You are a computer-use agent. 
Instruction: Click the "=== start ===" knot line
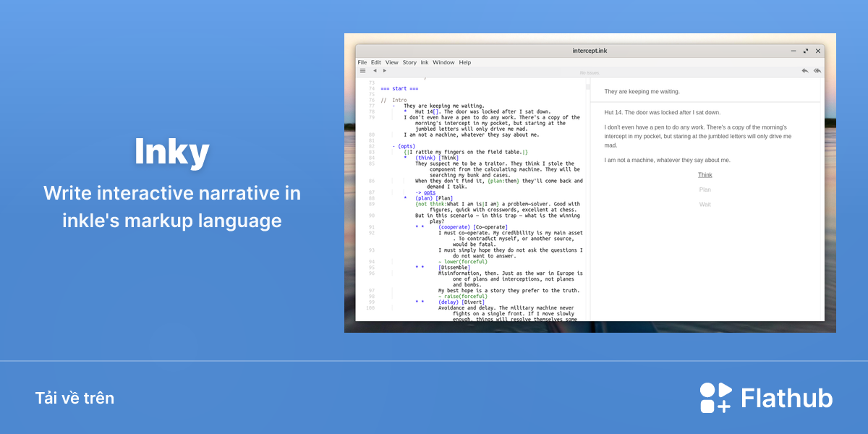pyautogui.click(x=400, y=88)
